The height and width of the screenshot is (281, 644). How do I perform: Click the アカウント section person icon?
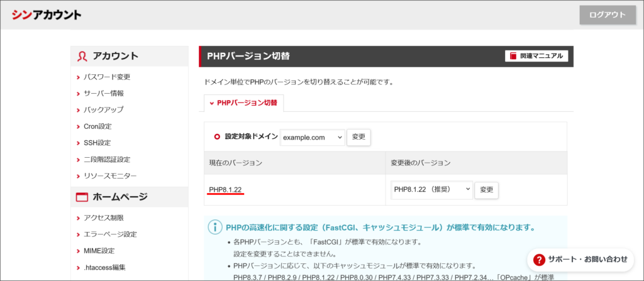[82, 57]
